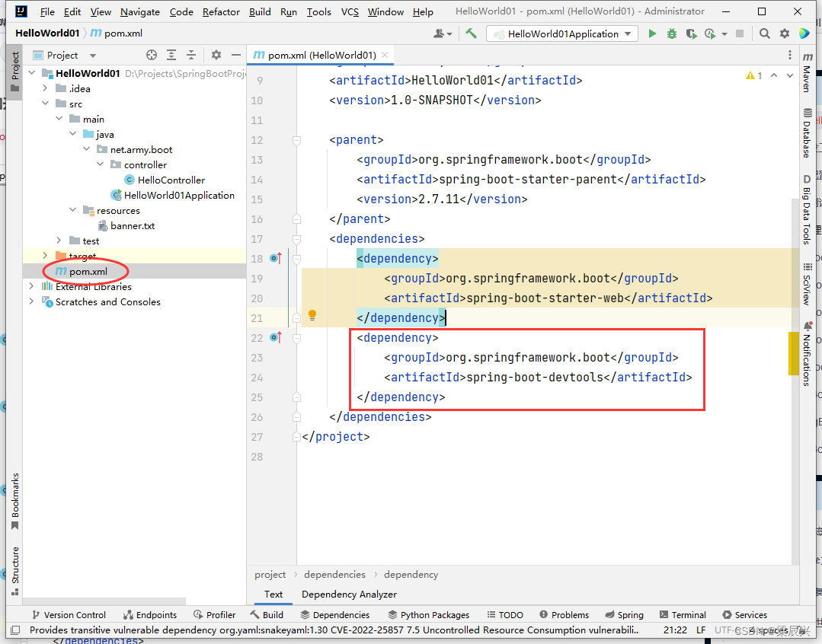
Task: Open the Navigate menu
Action: coord(140,11)
